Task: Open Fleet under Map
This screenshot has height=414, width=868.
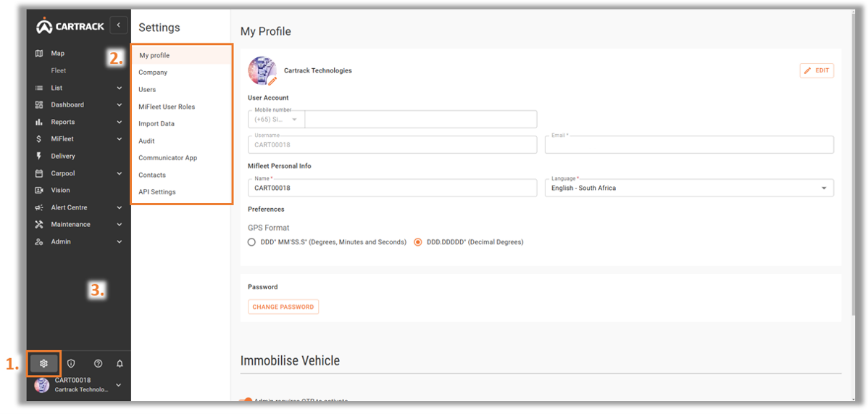Action: [x=59, y=71]
